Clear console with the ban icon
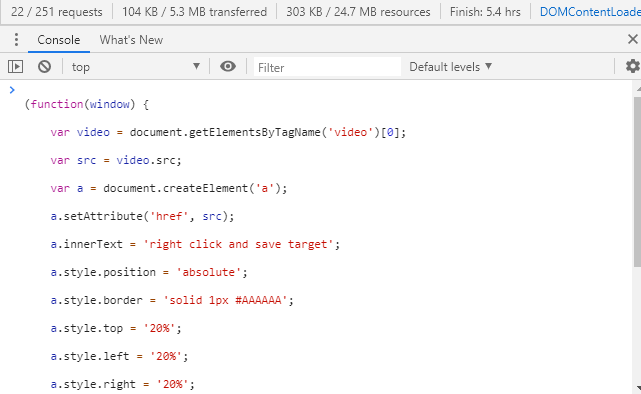 point(45,67)
